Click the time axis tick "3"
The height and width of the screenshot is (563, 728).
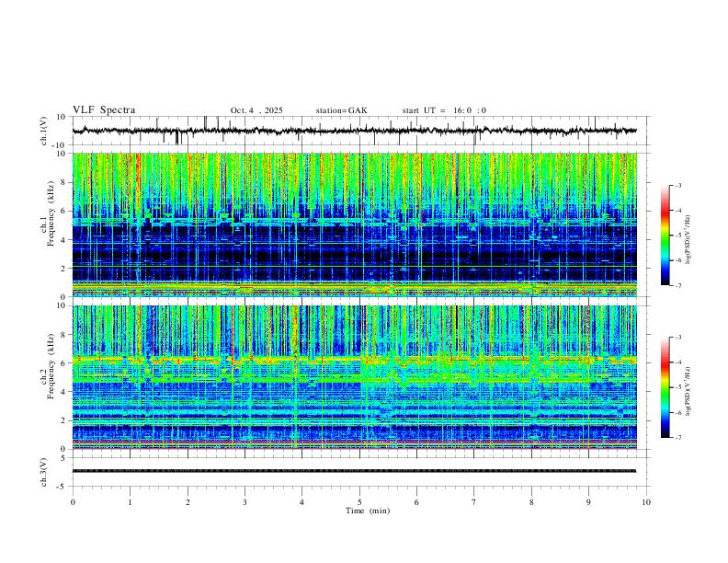tap(245, 502)
